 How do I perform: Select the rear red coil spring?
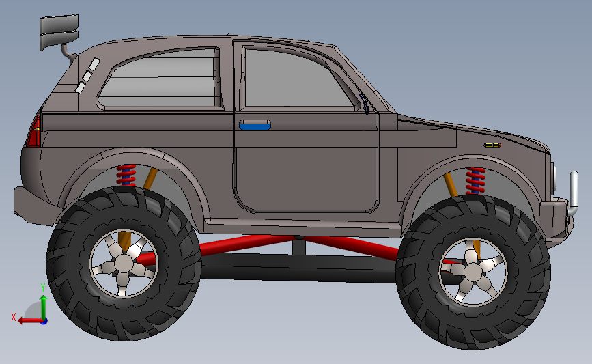click(126, 175)
